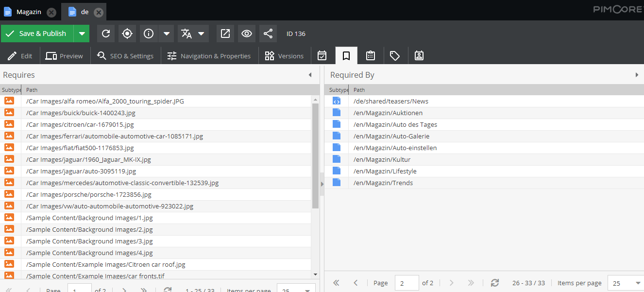
Task: Open sharing options via the share icon
Action: pyautogui.click(x=268, y=34)
